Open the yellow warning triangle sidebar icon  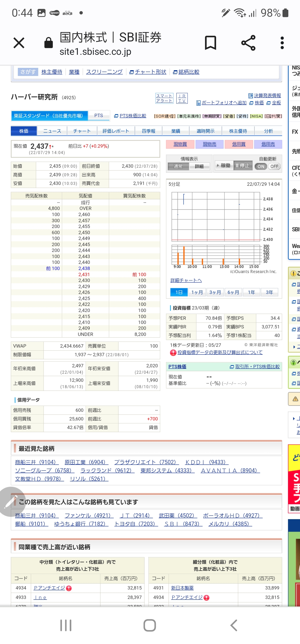(295, 399)
